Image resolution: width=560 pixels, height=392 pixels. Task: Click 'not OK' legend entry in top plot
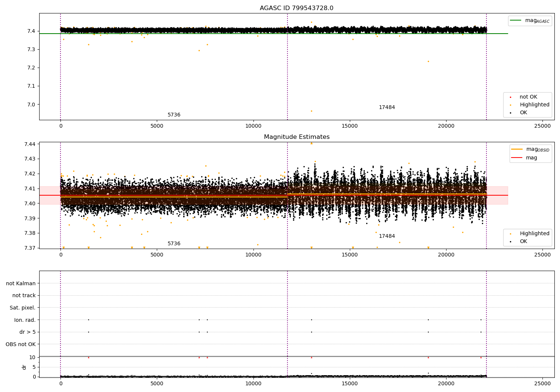[x=528, y=97]
